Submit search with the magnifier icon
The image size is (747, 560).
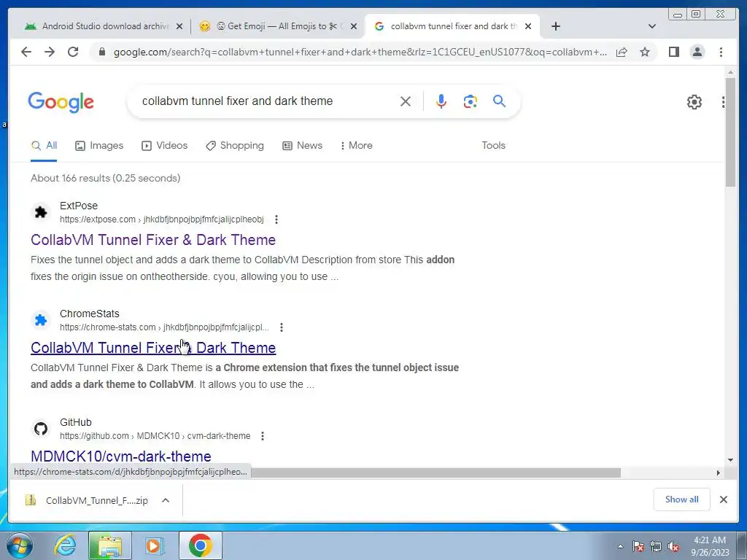coord(499,101)
